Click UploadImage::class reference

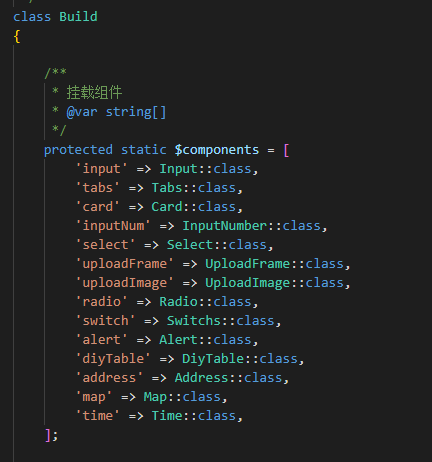pos(274,283)
